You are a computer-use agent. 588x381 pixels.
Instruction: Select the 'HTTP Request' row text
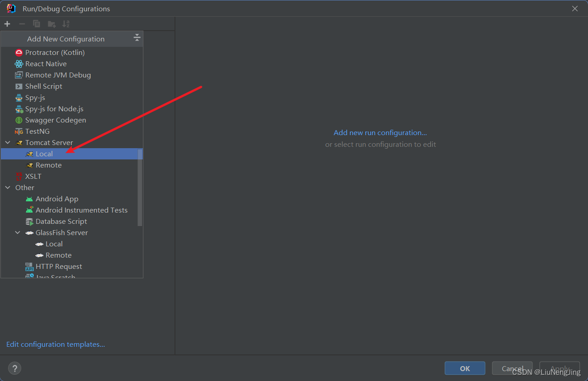(x=59, y=267)
